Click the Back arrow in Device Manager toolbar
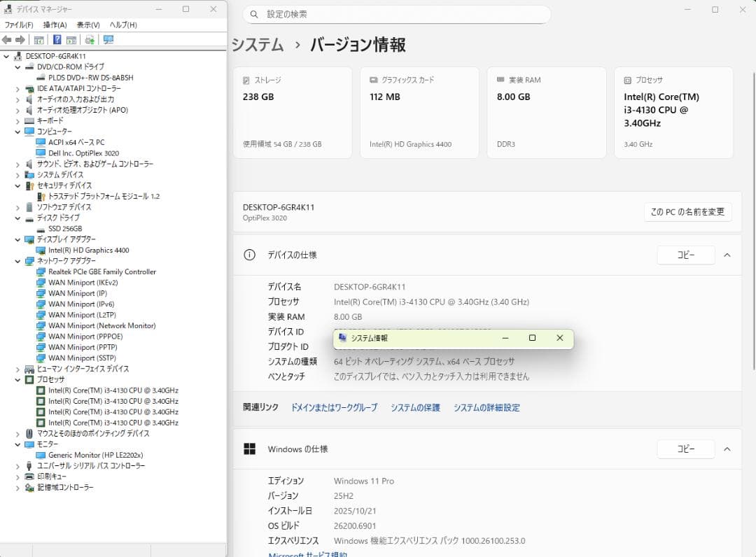Viewport: 756px width, 557px height. tap(7, 39)
